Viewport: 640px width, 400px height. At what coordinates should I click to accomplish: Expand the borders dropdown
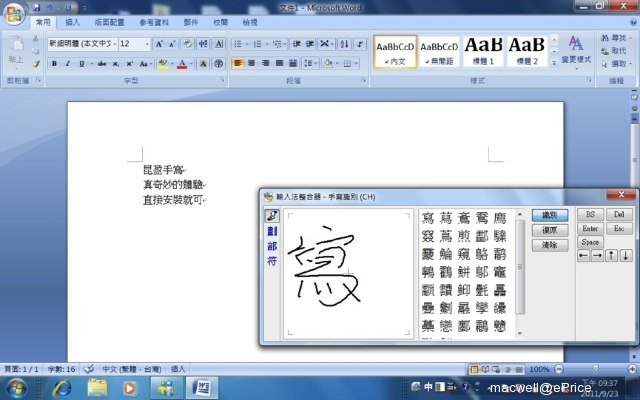(356, 63)
